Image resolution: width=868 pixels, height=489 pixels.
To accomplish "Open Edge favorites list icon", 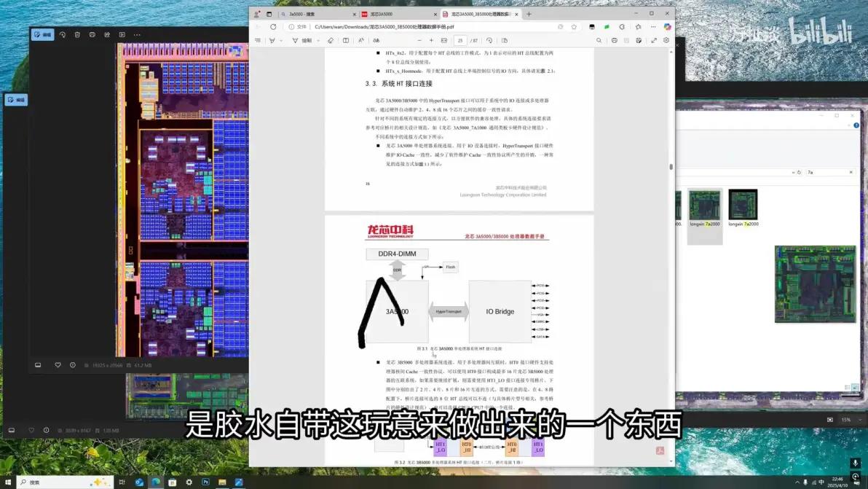I will pos(639,26).
